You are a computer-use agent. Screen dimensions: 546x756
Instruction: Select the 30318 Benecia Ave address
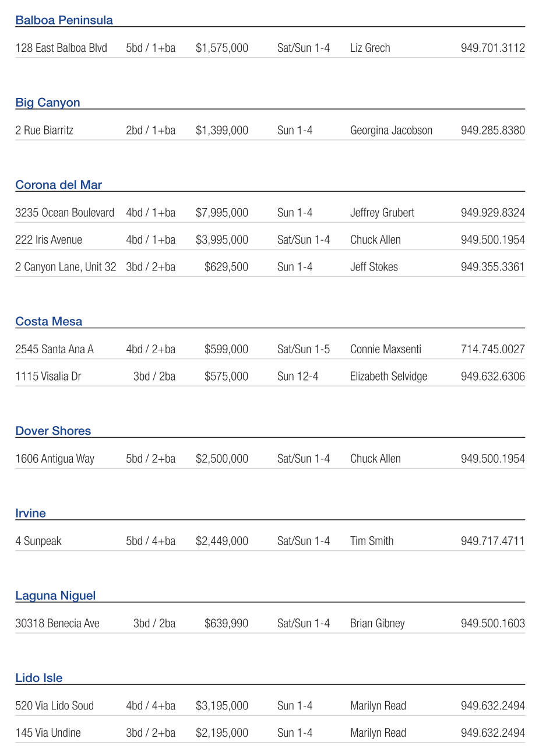click(57, 623)
